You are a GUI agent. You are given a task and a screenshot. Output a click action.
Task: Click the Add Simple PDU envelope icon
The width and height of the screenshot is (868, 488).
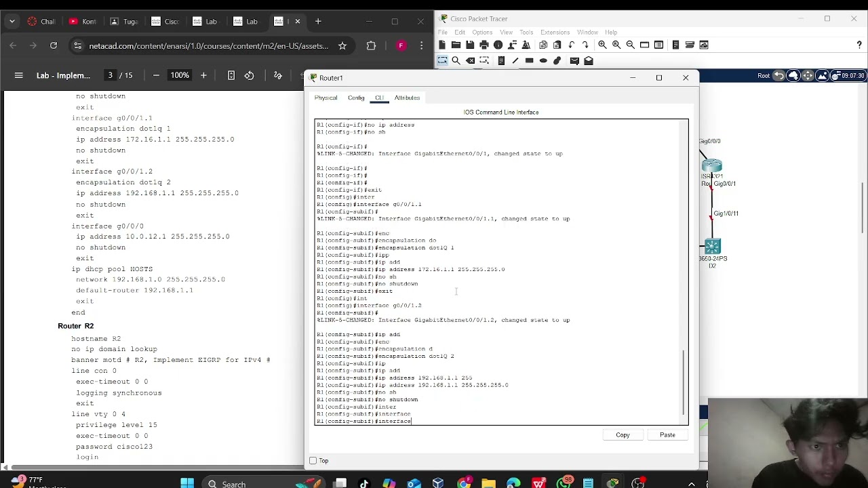click(574, 60)
